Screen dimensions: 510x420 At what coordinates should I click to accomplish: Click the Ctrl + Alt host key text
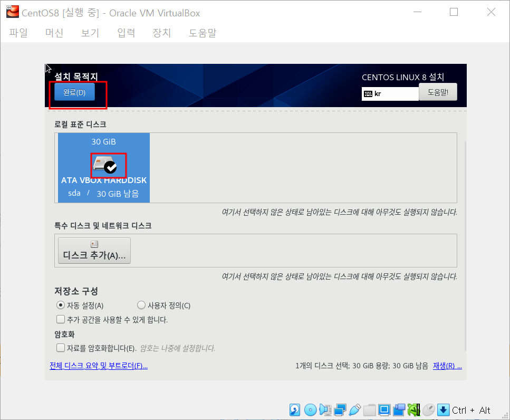pos(471,411)
